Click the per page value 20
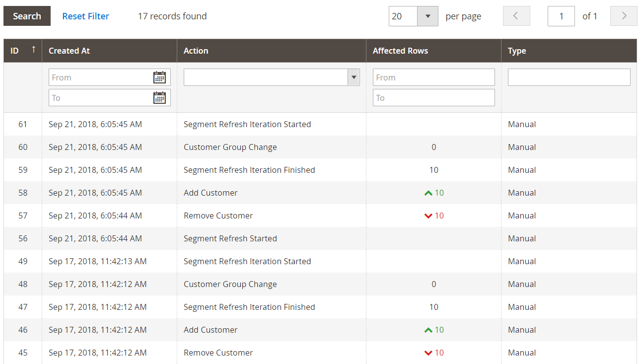This screenshot has width=640, height=364. [403, 16]
